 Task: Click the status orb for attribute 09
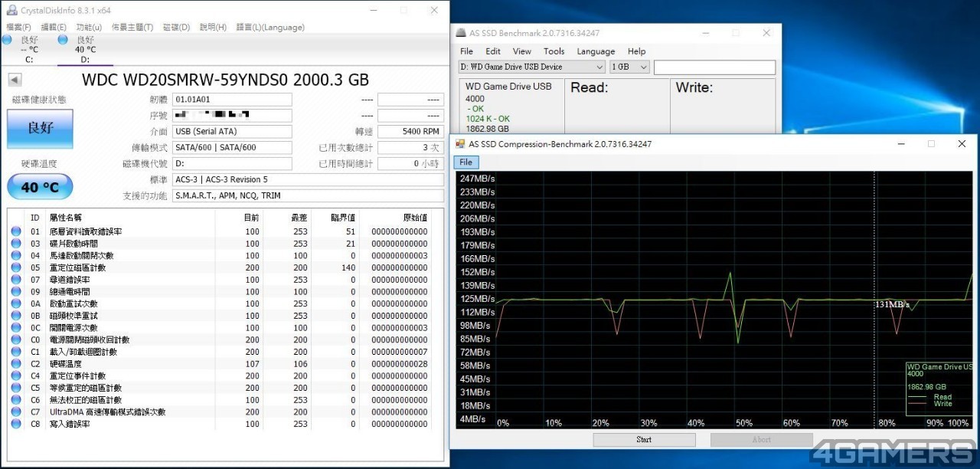(16, 292)
